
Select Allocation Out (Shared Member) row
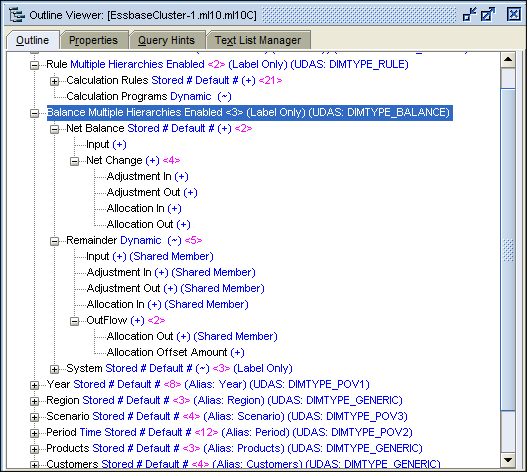pos(192,337)
